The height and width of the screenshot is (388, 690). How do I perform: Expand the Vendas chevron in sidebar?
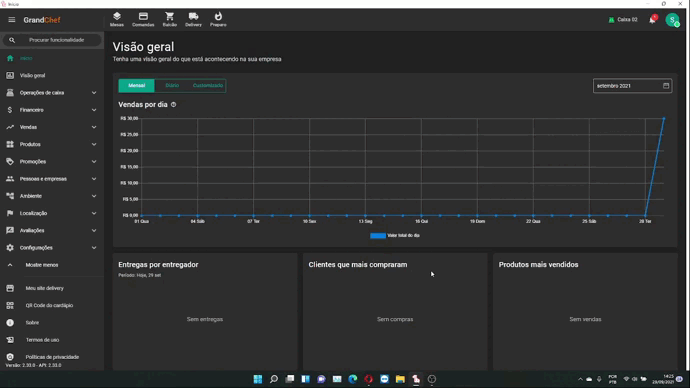pos(94,127)
